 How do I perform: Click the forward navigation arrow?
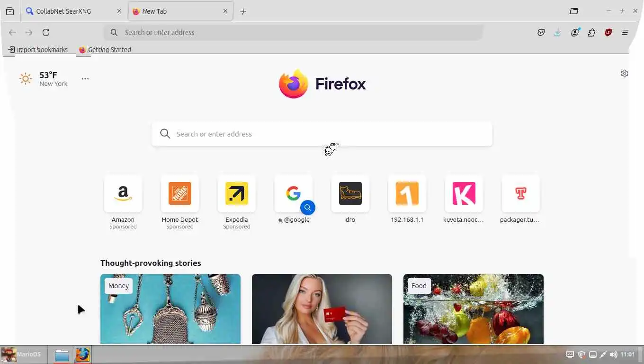point(29,33)
